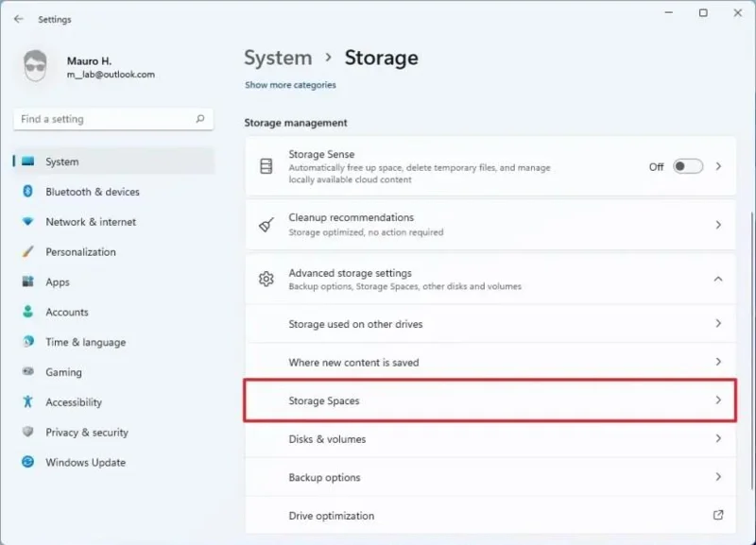Image resolution: width=756 pixels, height=545 pixels.
Task: Open Storage Spaces
Action: (x=490, y=400)
